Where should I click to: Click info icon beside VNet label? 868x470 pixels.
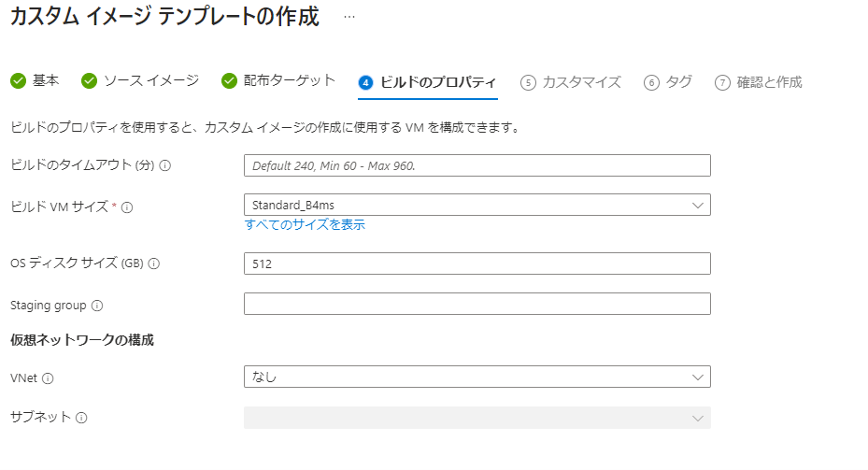tap(48, 378)
